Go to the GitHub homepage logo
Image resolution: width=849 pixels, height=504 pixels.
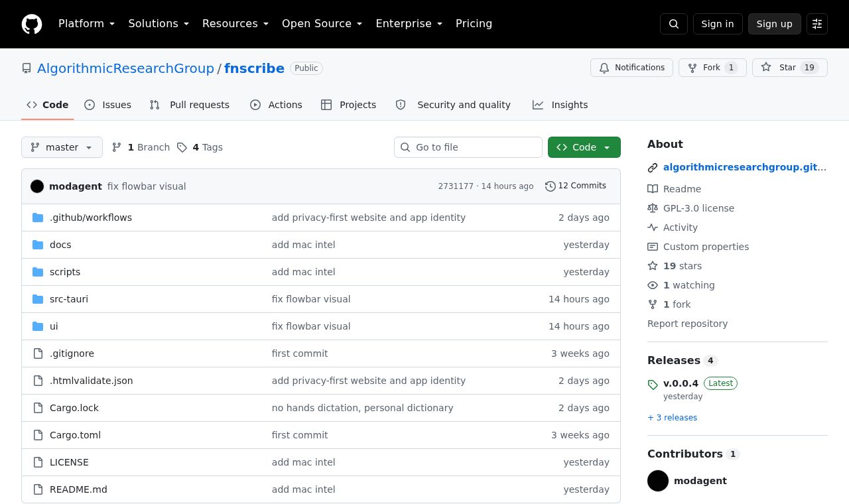pos(32,24)
